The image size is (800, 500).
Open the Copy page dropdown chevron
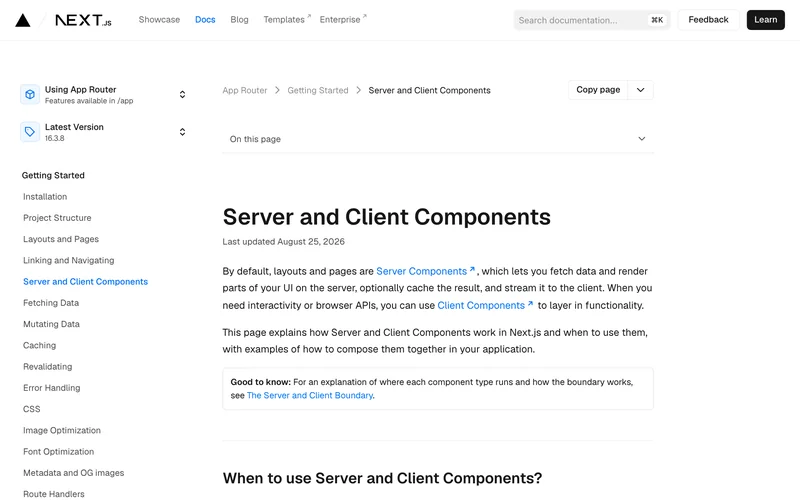click(x=640, y=90)
